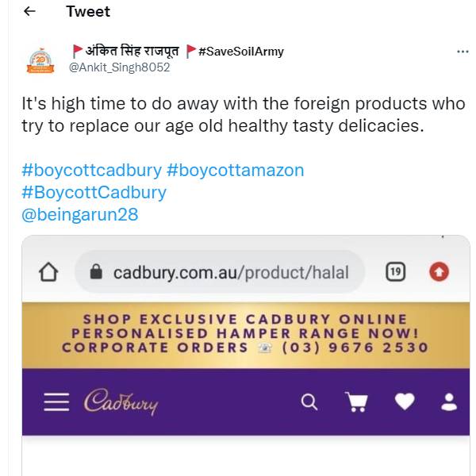
Task: Click the @Ankit_Singh8052 handle
Action: [x=119, y=67]
